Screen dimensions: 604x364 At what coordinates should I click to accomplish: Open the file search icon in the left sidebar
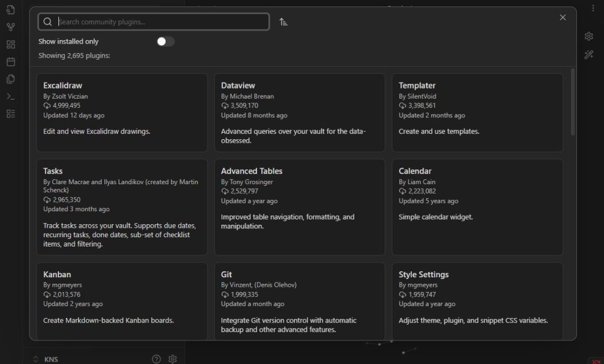[9, 8]
